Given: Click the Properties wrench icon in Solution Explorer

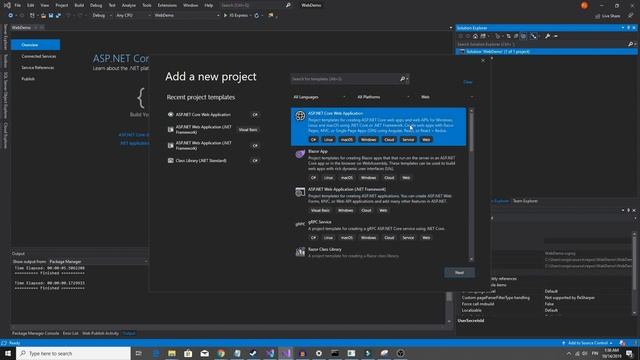Looking at the screenshot, I should pos(547,36).
